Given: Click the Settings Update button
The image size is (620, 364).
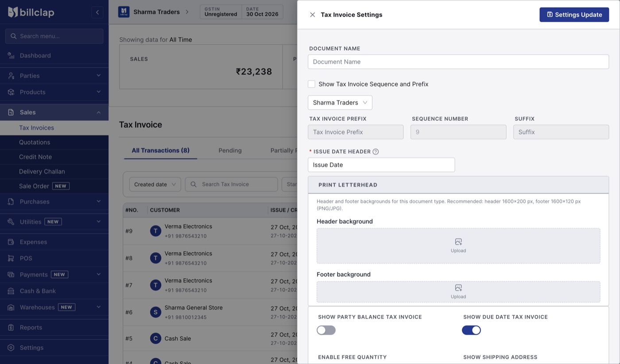Looking at the screenshot, I should 574,15.
